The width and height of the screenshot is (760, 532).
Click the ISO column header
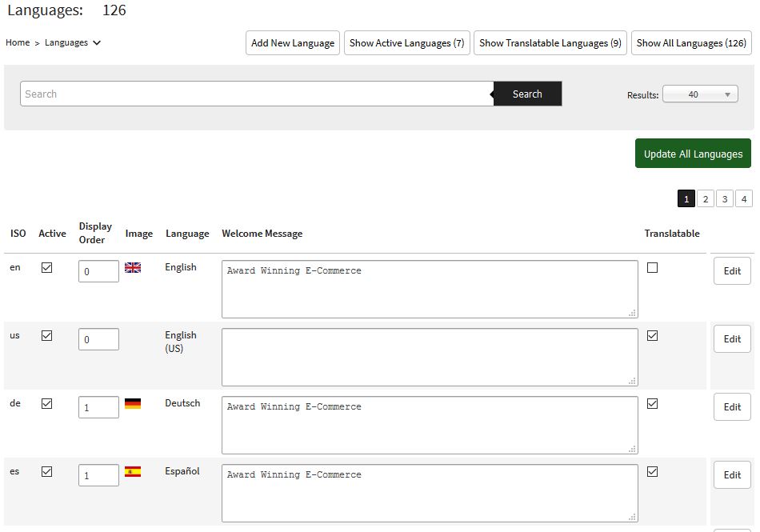(18, 233)
